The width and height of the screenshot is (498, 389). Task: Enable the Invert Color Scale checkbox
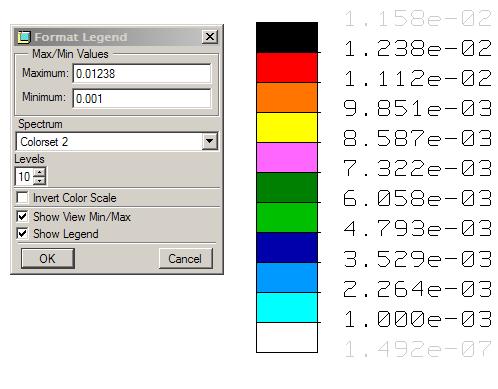tap(22, 197)
